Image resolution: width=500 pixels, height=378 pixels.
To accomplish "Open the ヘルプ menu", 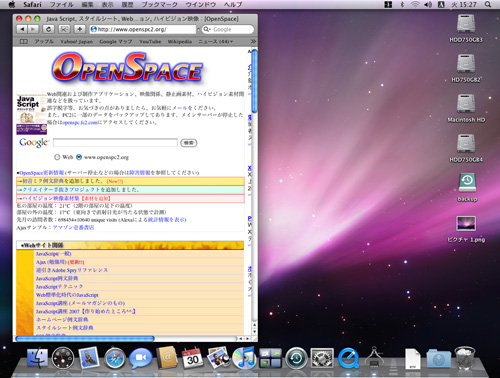I will 233,5.
